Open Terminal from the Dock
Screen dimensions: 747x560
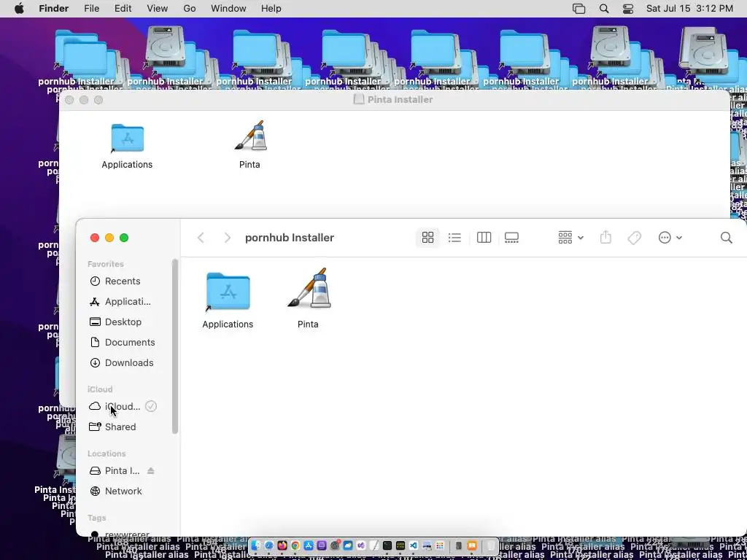click(x=387, y=545)
